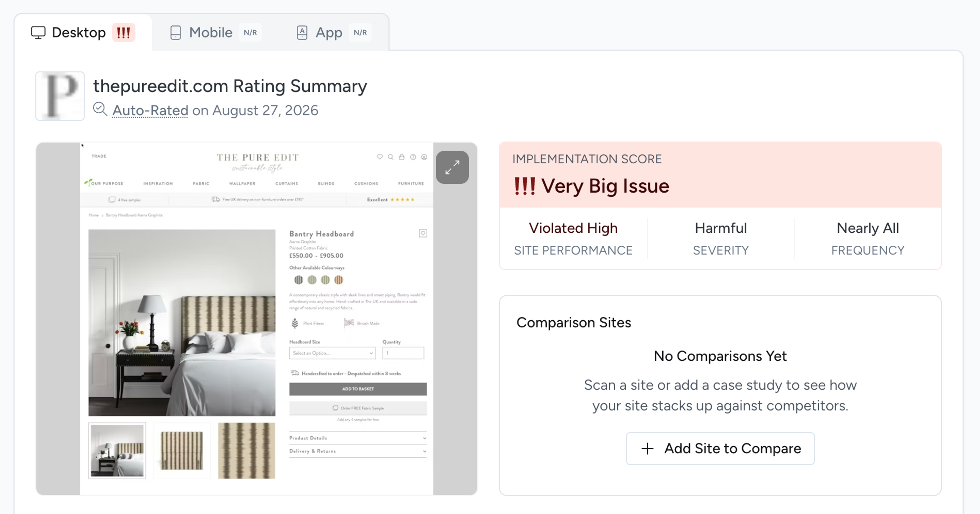Click Add Site to Compare button
This screenshot has width=980, height=514.
[720, 448]
